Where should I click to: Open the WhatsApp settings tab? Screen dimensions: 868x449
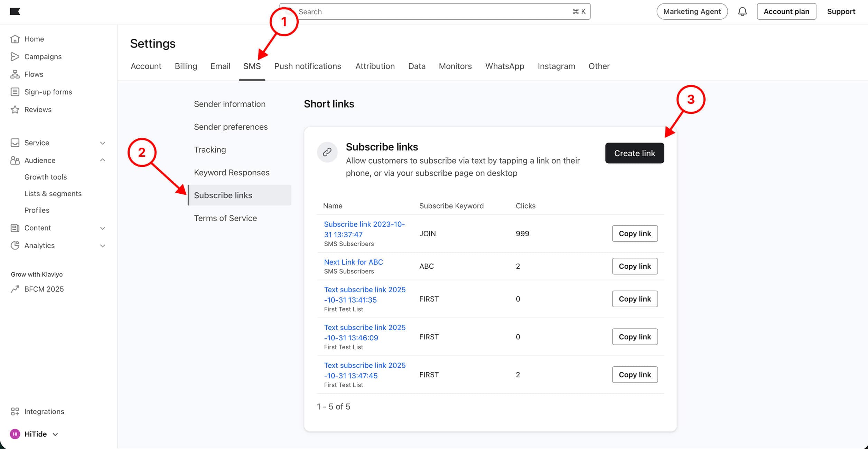(504, 66)
